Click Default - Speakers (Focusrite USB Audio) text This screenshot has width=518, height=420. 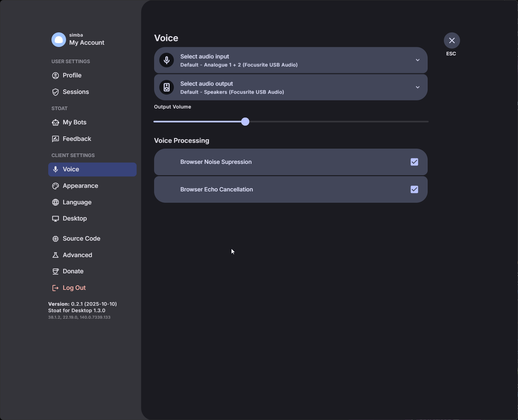pyautogui.click(x=232, y=92)
